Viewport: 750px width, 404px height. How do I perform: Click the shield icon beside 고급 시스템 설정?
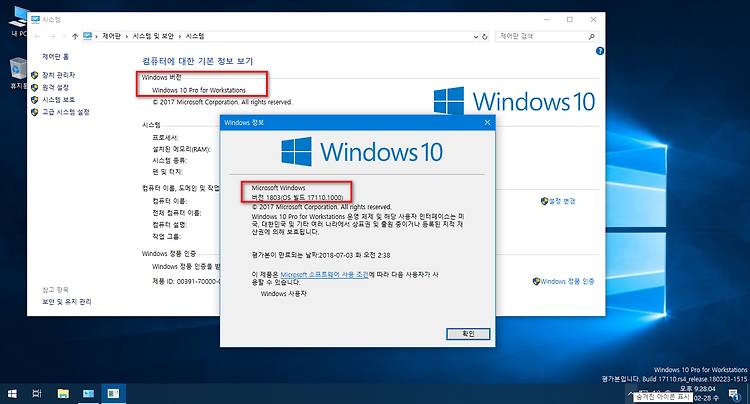click(x=34, y=112)
